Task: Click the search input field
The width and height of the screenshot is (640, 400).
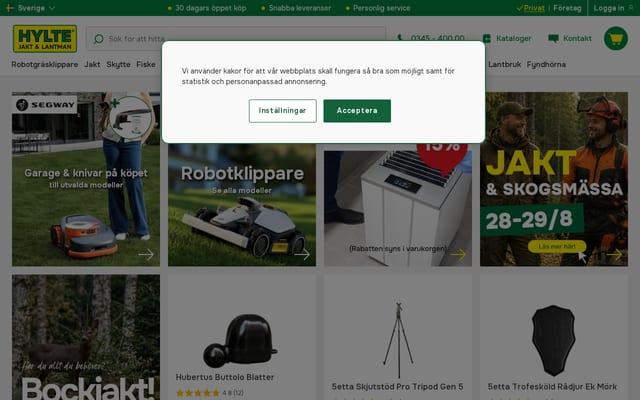Action: pyautogui.click(x=236, y=39)
